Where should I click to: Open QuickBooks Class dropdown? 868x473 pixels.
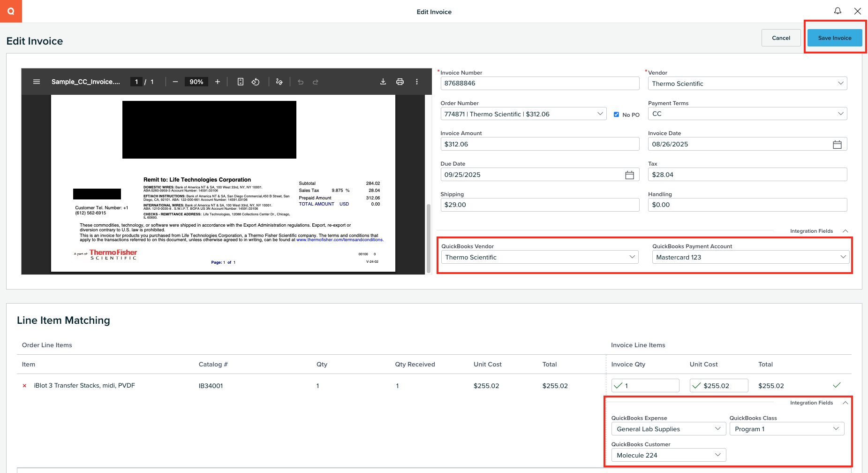point(787,429)
